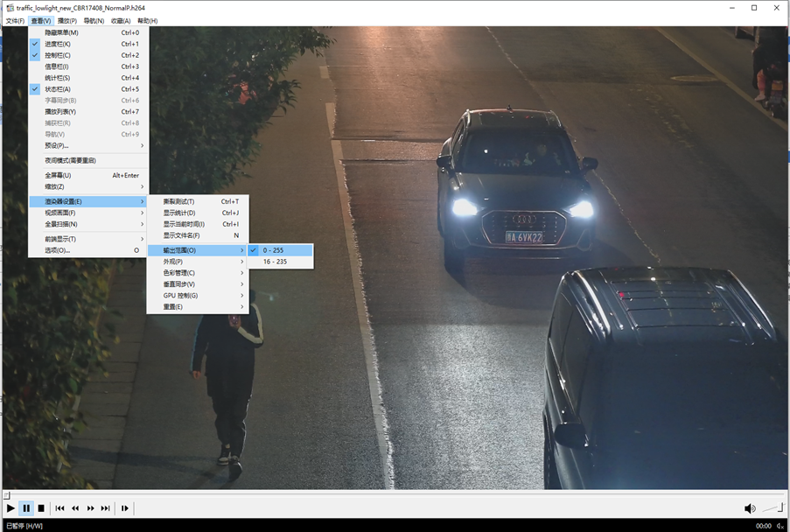Click the fast-forward (increase speed) icon
This screenshot has height=532, width=790.
tap(90, 508)
